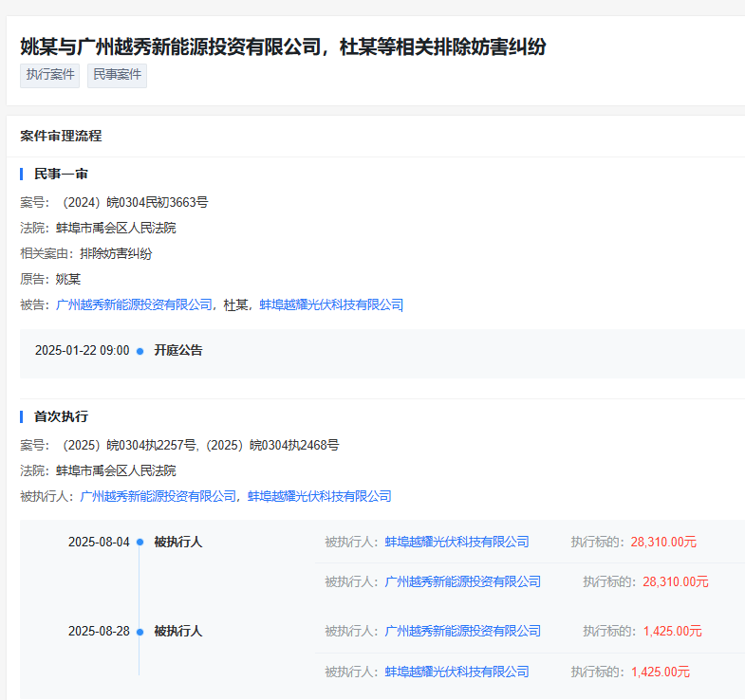This screenshot has height=700, width=745.
Task: Open 广州越秀新能源投资有限公司 link in the 被告 row
Action: pyautogui.click(x=134, y=304)
